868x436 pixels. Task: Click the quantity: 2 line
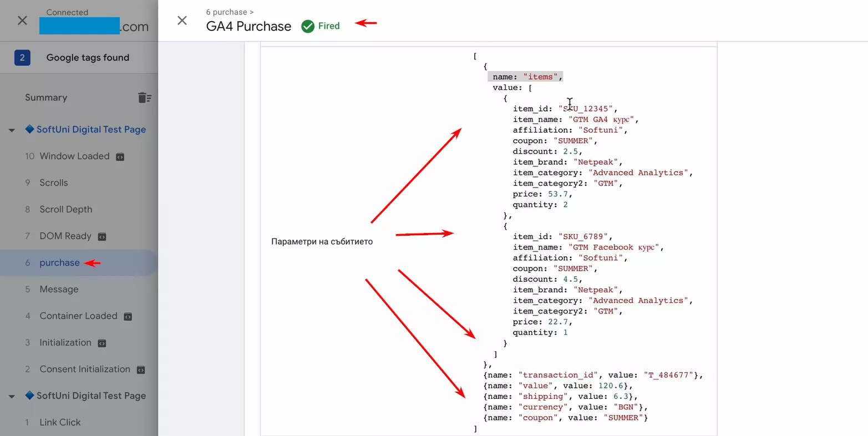coord(540,205)
